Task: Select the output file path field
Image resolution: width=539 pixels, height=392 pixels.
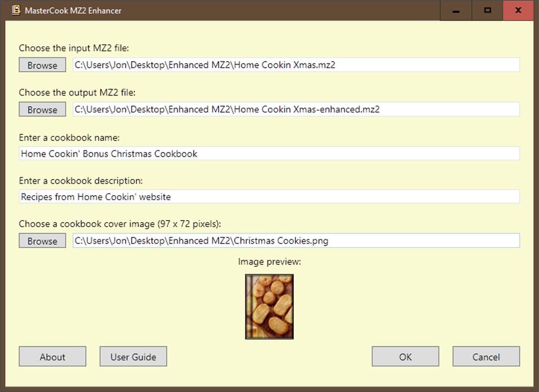Action: [x=296, y=109]
